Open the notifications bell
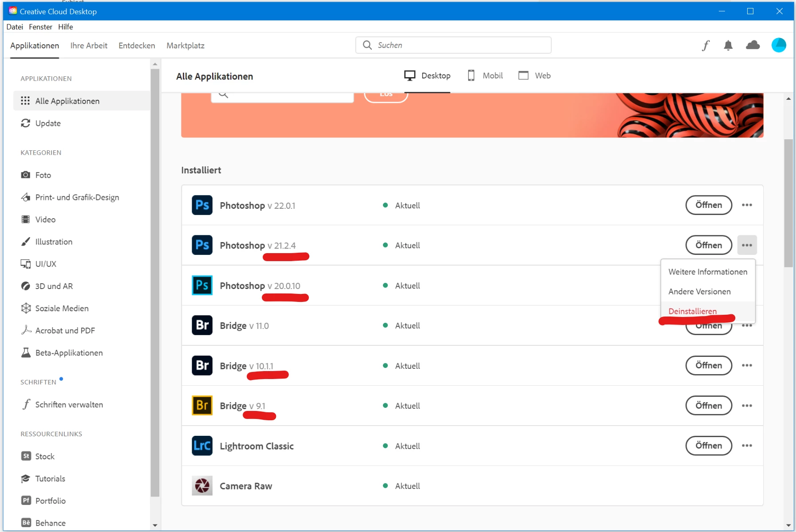 [x=728, y=45]
